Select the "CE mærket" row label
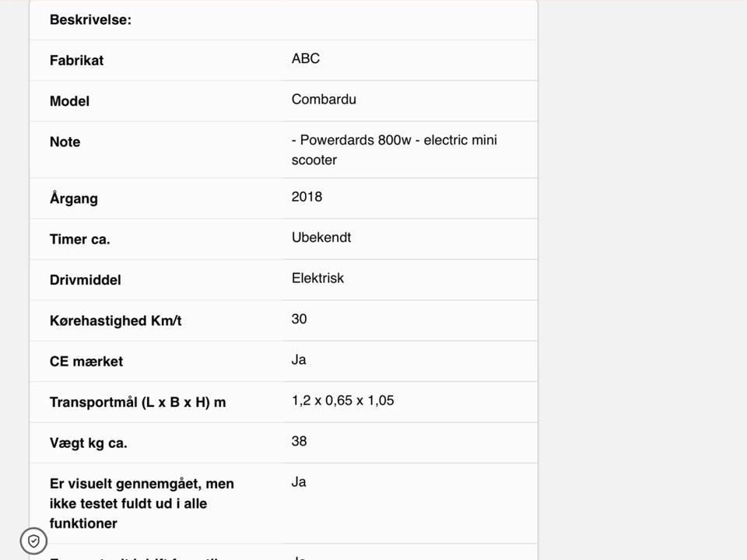 pos(86,362)
